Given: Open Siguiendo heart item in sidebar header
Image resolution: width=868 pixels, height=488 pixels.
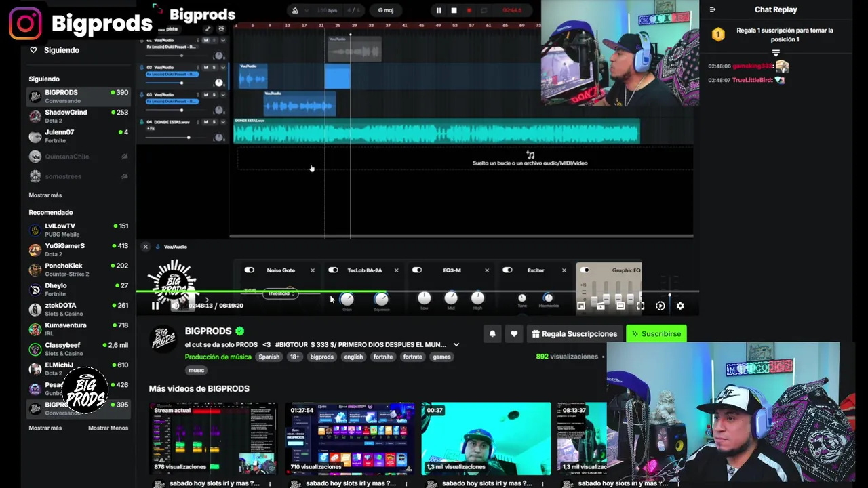Looking at the screenshot, I should [x=55, y=50].
